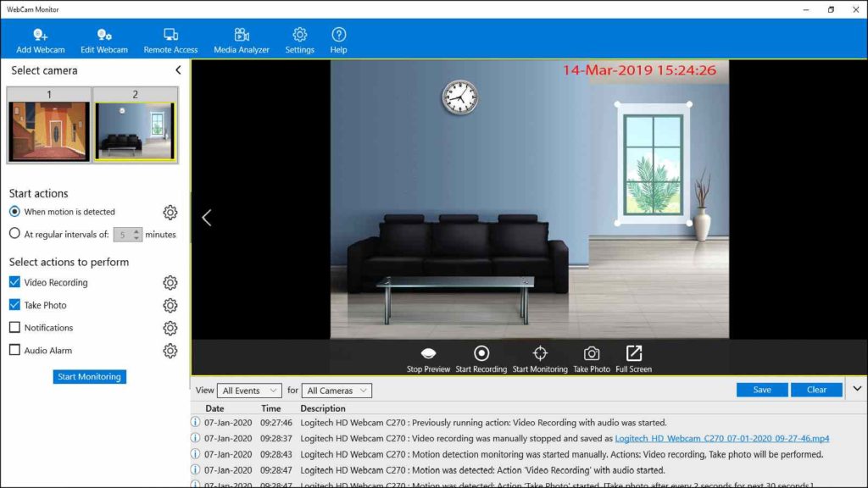Click info icon of 09:28:37 log entry
The height and width of the screenshot is (488, 868).
pyautogui.click(x=196, y=438)
